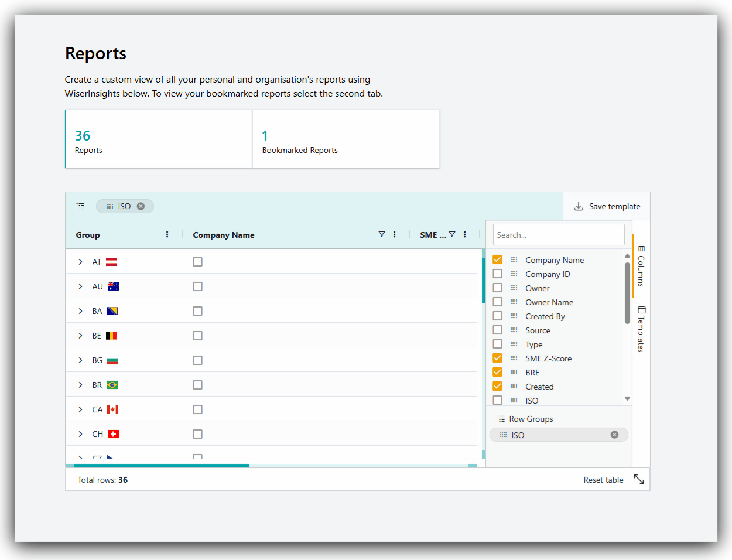Viewport: 732px width, 560px height.
Task: Remove ISO chip in the top grouping bar
Action: 141,206
